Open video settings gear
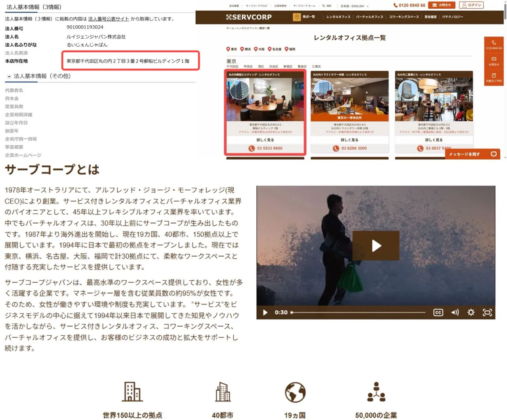The image size is (507, 420). [471, 312]
